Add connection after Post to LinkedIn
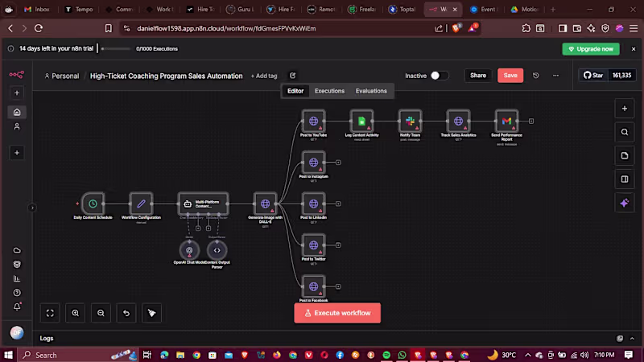Viewport: 644px width, 362px height. [x=338, y=204]
